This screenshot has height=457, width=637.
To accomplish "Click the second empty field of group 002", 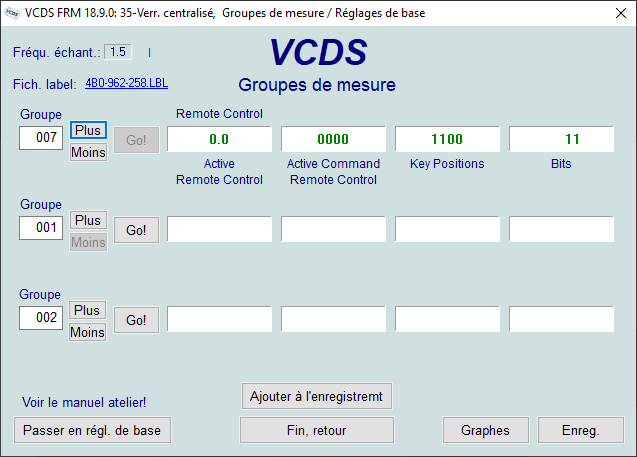I will [333, 319].
